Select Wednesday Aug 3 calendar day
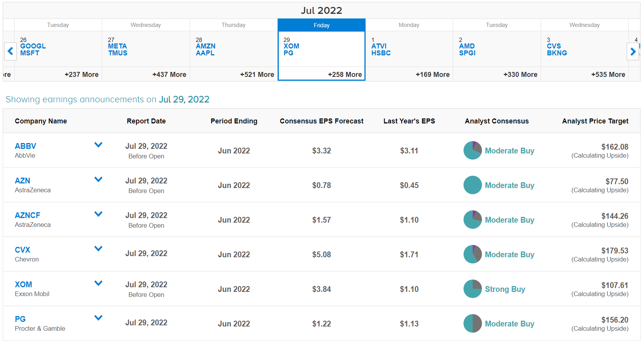 584,50
